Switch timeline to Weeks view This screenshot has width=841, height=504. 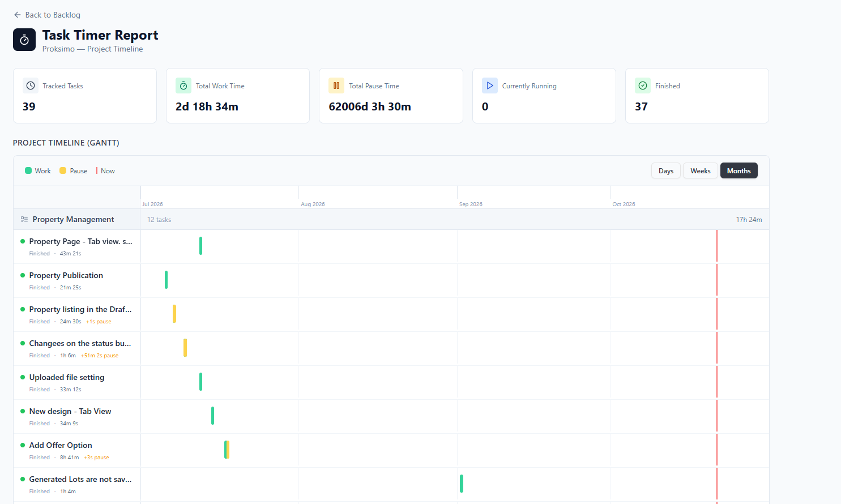701,170
